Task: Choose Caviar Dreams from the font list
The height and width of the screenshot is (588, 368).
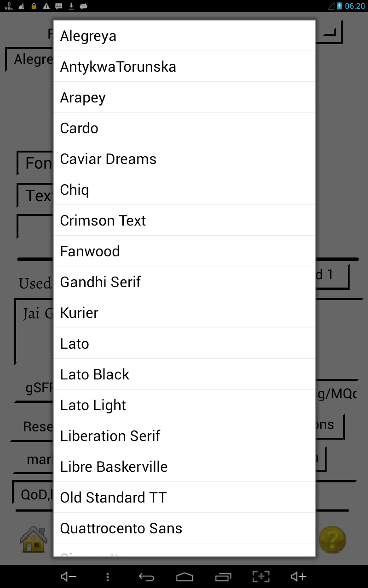Action: click(184, 159)
